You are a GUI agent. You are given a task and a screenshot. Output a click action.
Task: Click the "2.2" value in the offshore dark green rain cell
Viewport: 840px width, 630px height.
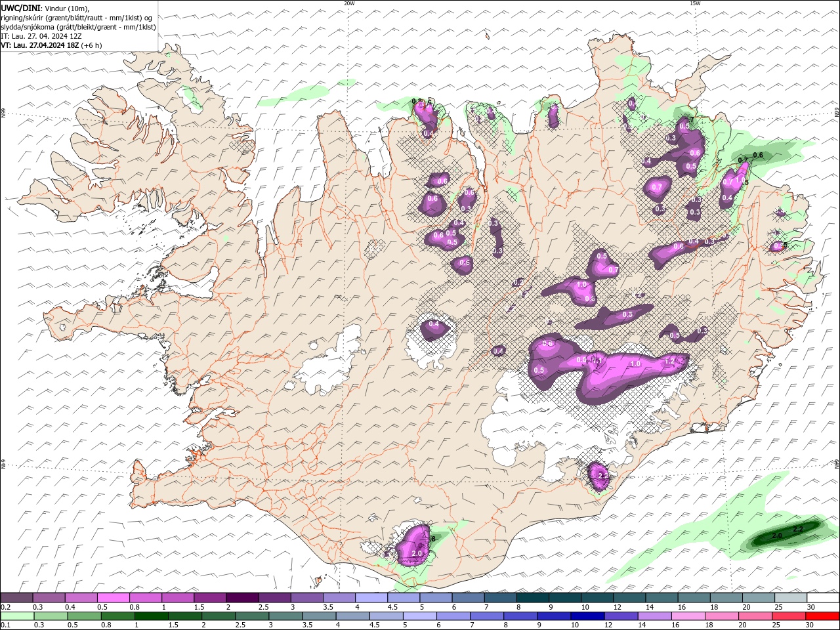point(799,529)
